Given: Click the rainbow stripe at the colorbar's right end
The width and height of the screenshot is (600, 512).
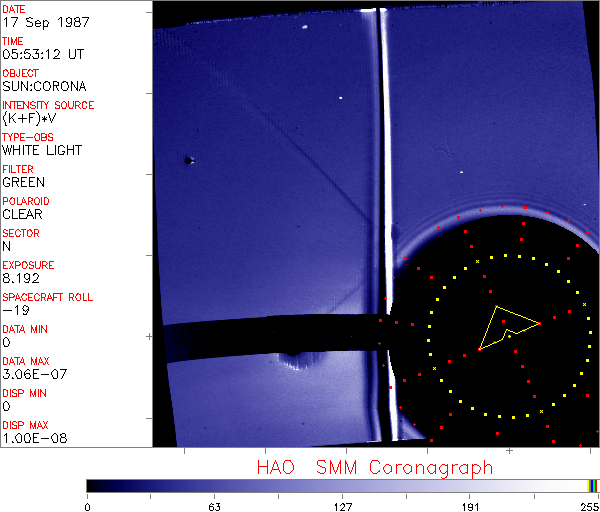Looking at the screenshot, I should coord(593,485).
